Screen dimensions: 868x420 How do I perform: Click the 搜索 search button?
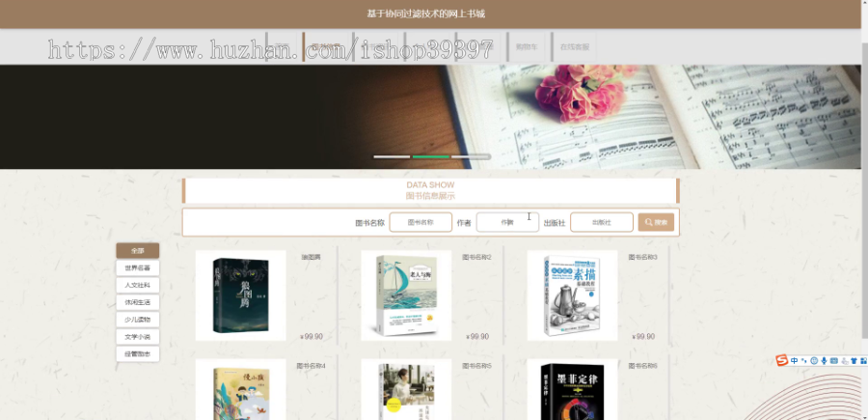656,222
